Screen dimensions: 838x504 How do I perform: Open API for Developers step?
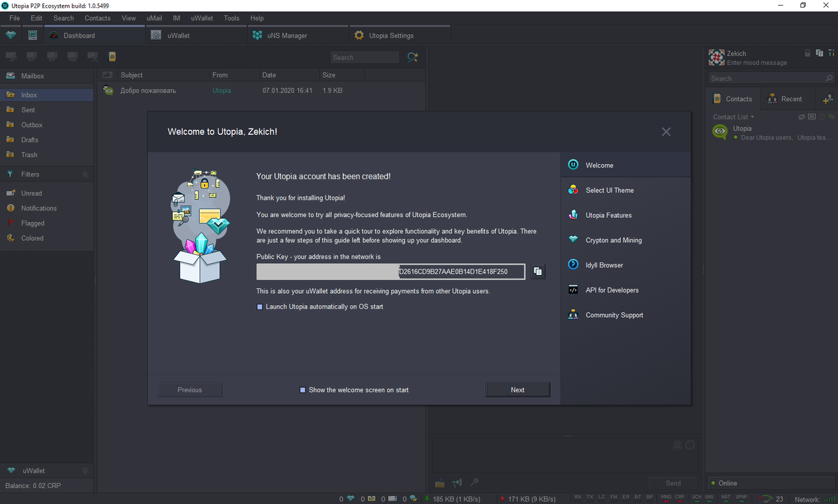click(626, 290)
